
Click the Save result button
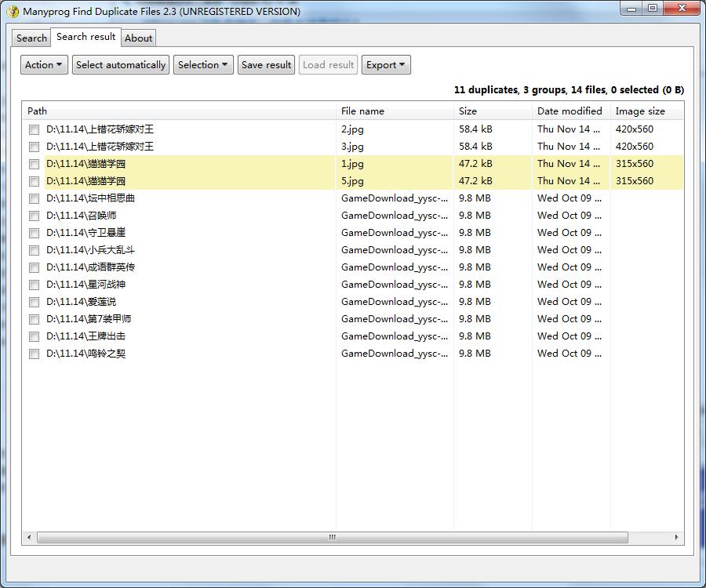[267, 65]
